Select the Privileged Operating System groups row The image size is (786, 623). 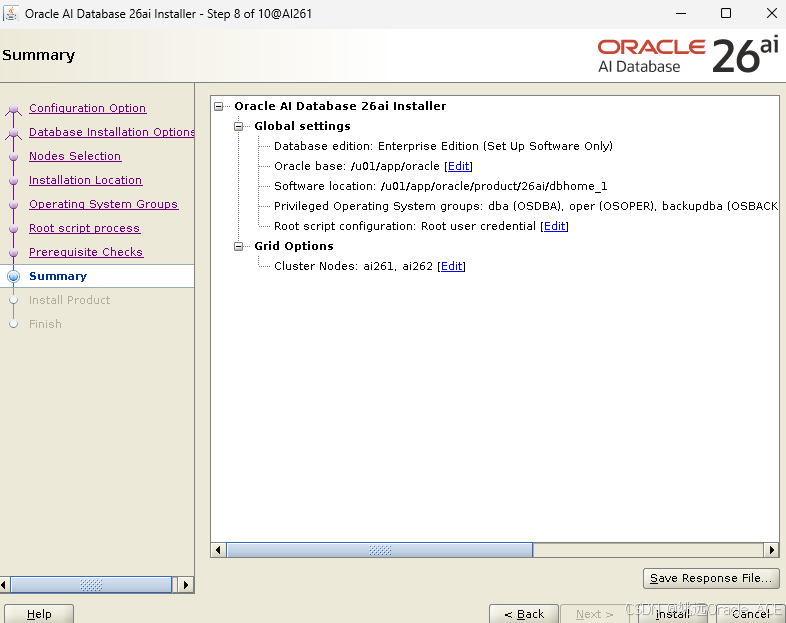point(526,206)
